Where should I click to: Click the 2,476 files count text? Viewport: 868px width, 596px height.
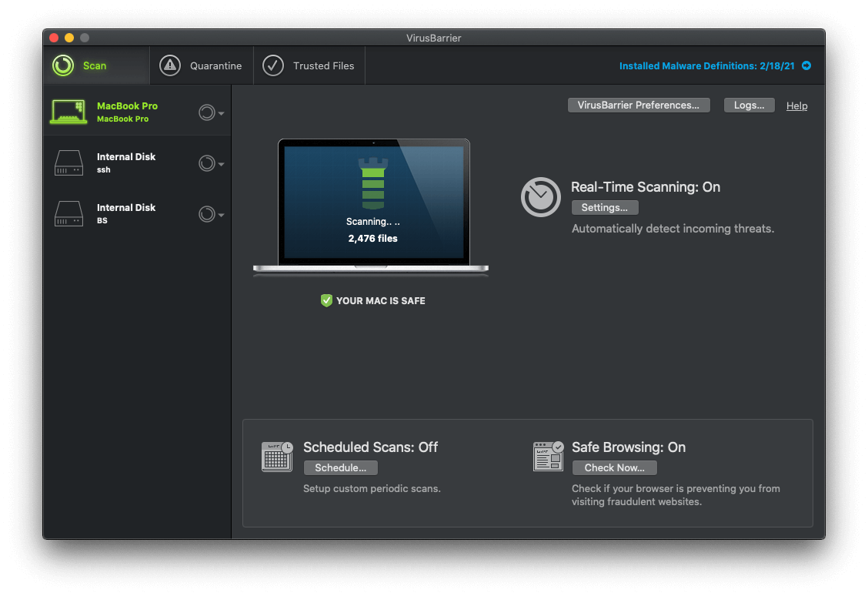(x=373, y=239)
